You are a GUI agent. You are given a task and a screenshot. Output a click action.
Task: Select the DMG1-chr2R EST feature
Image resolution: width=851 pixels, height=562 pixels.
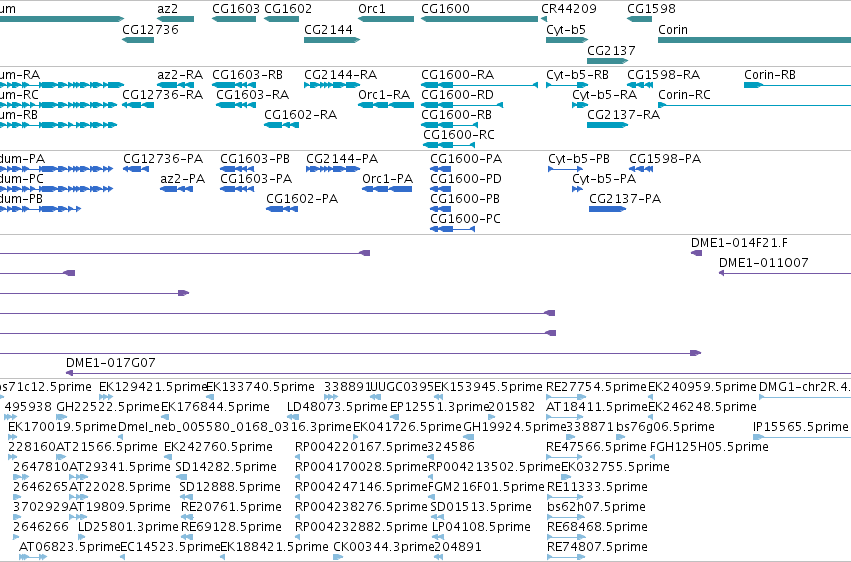click(x=805, y=397)
